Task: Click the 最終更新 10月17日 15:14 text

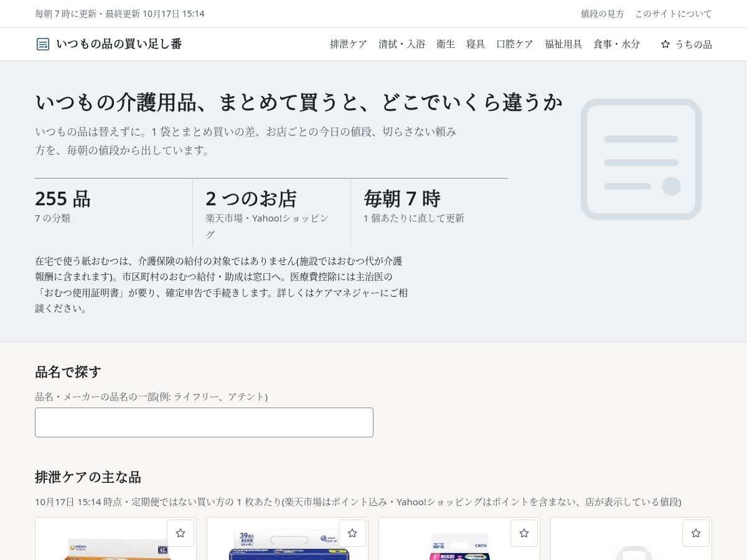Action: coord(155,14)
